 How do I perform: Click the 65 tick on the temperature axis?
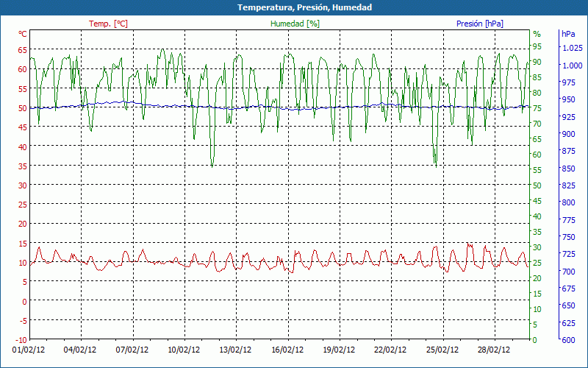pyautogui.click(x=22, y=50)
